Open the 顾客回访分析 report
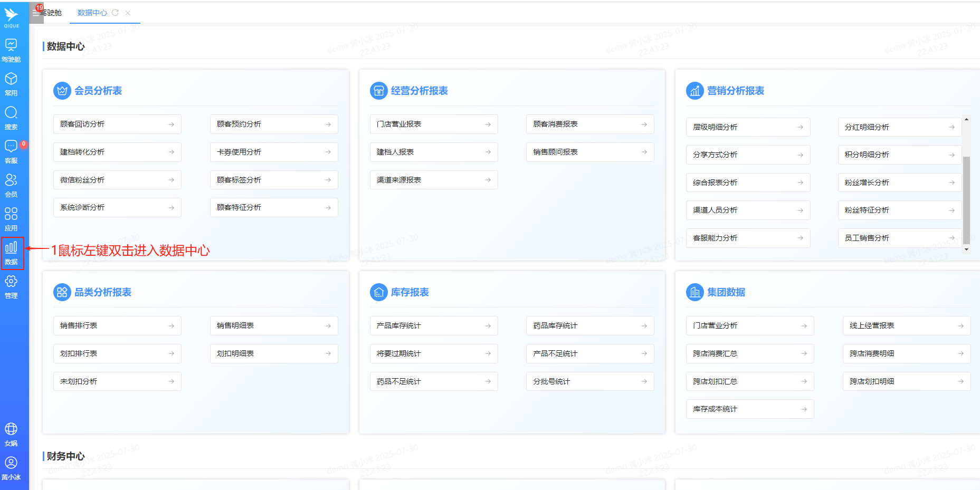The height and width of the screenshot is (490, 980). (117, 124)
